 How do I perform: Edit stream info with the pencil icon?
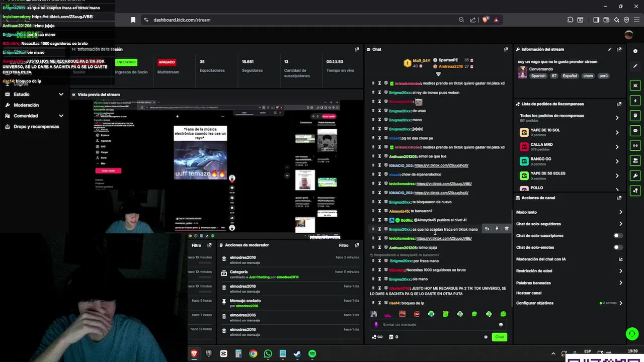[x=609, y=49]
